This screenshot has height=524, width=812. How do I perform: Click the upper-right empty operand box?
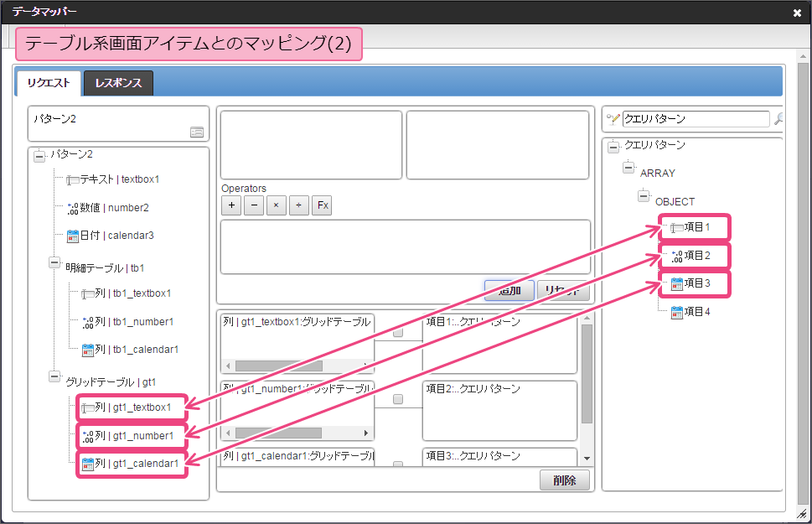click(498, 145)
